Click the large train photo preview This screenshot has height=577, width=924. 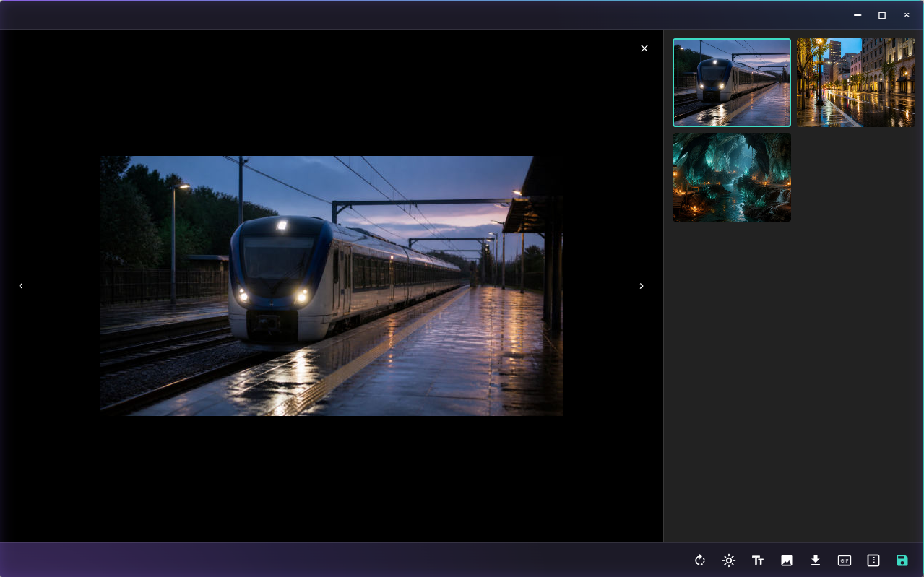tap(332, 286)
